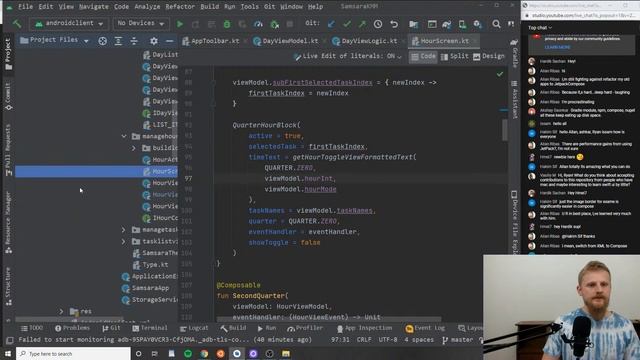640x360 pixels.
Task: Click the Make Project hammer icon
Action: 17,24
